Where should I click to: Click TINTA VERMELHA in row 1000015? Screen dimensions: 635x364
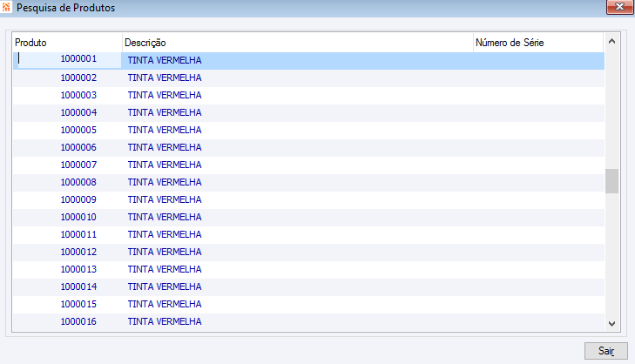pyautogui.click(x=165, y=304)
